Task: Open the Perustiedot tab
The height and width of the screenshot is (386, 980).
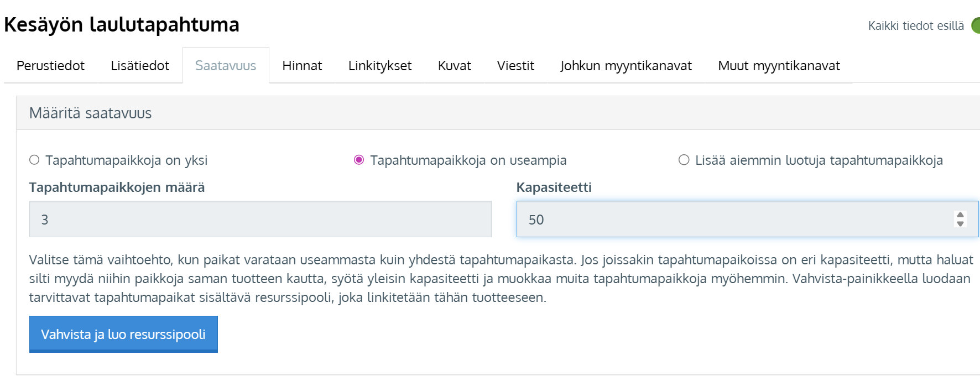Action: tap(50, 66)
